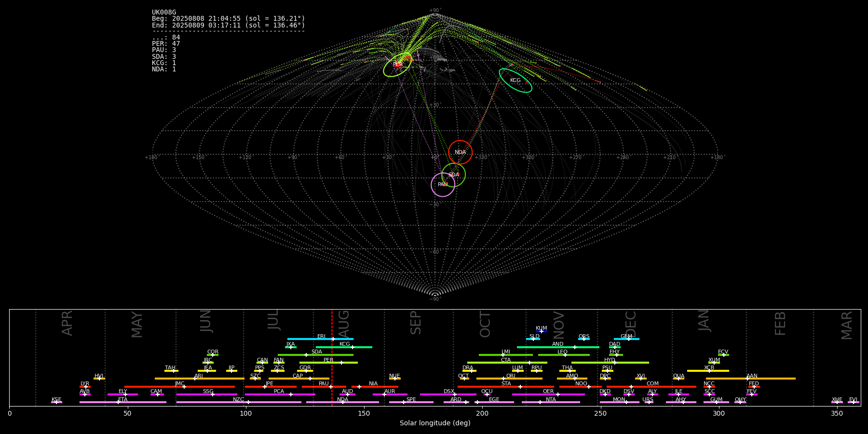Click the 'SDA: 3' legend entry
This screenshot has height=434, width=868.
(x=164, y=57)
